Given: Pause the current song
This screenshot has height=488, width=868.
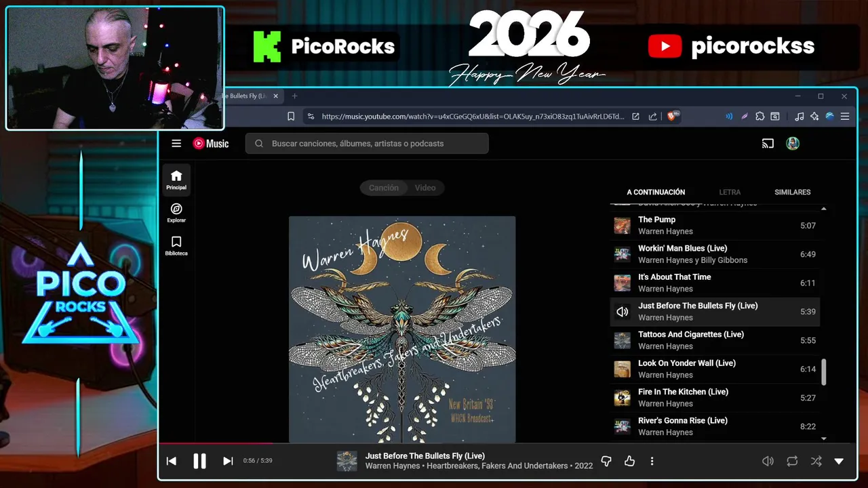Looking at the screenshot, I should pyautogui.click(x=199, y=461).
